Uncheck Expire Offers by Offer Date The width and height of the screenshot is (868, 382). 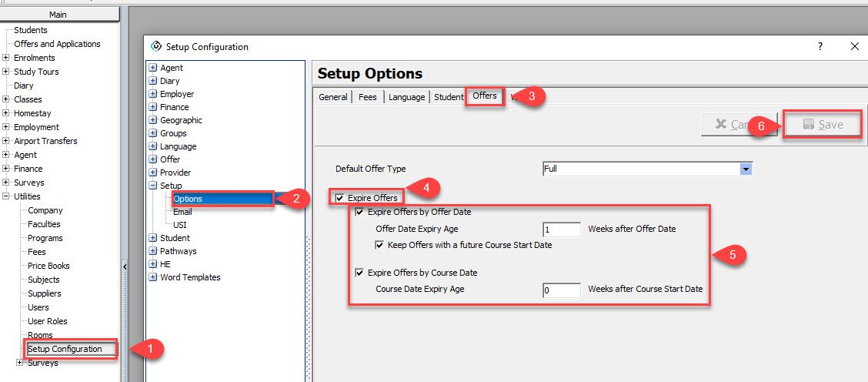pos(359,212)
